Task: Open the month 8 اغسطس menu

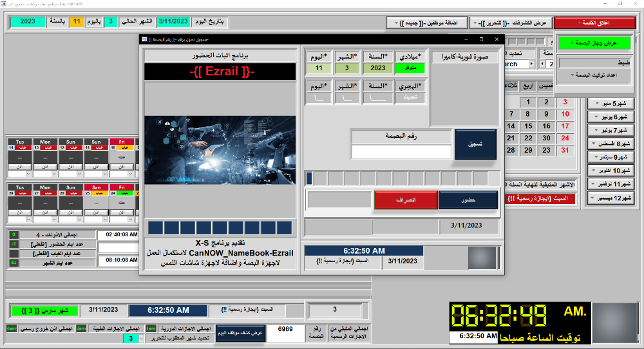Action: coord(611,144)
